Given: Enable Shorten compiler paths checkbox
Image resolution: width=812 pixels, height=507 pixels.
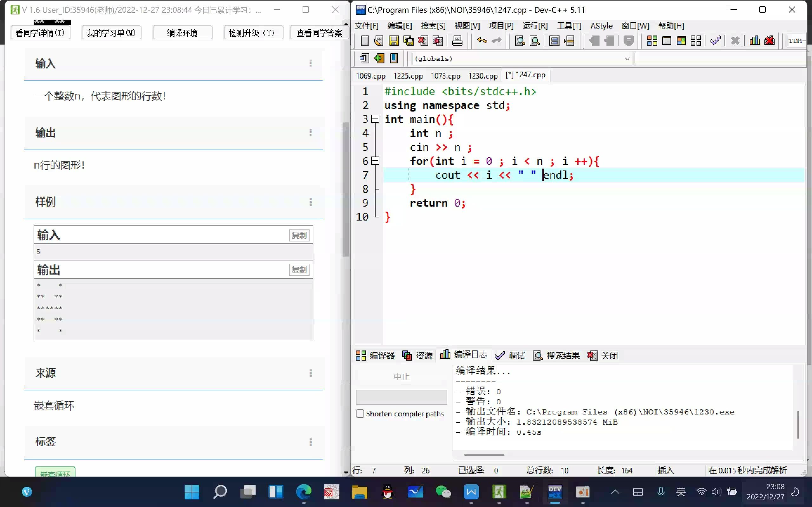Looking at the screenshot, I should [360, 414].
